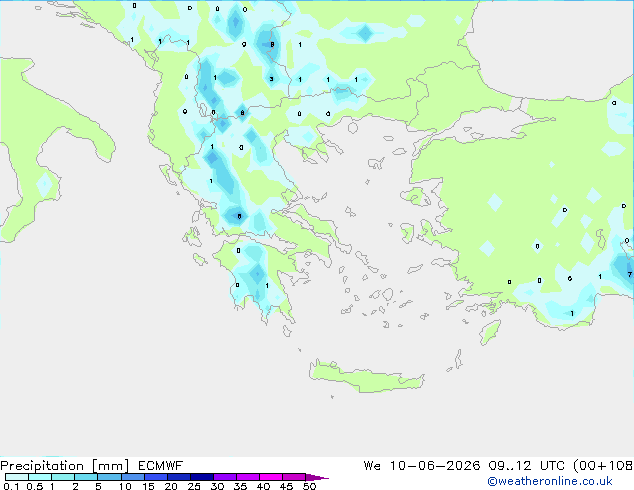Click the '0.1' legend scale label

(x=11, y=486)
